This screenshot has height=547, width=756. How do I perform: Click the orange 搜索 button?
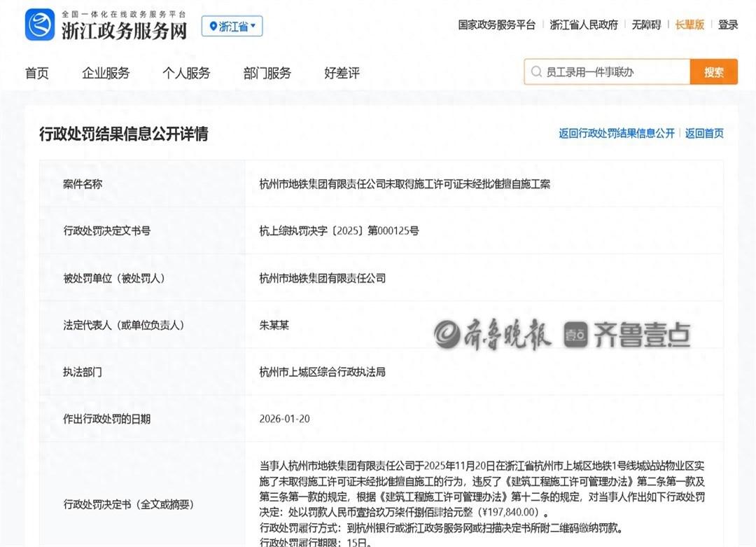(713, 72)
